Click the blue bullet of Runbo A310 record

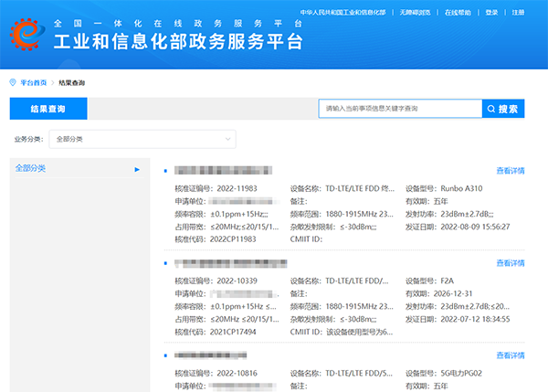(164, 171)
